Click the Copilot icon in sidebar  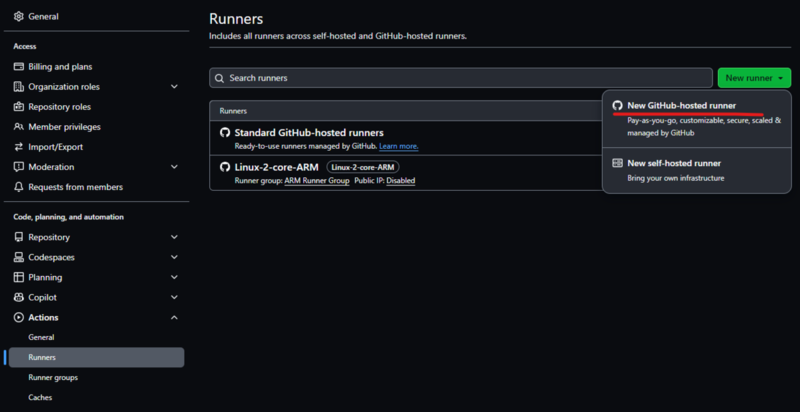click(x=19, y=297)
